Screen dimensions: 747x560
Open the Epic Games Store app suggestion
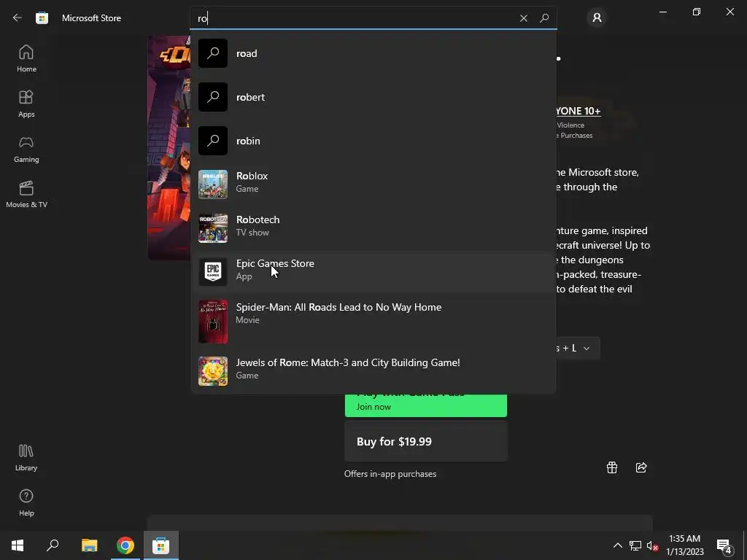(373, 272)
